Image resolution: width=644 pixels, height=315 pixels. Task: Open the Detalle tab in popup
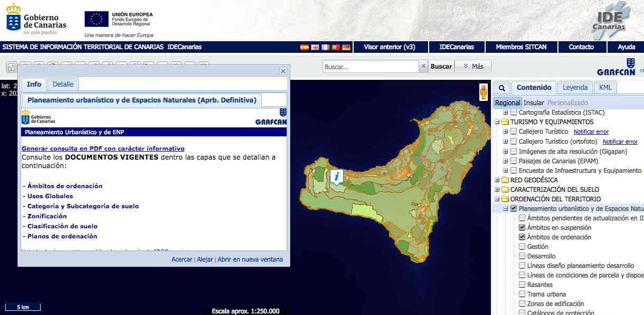point(63,84)
